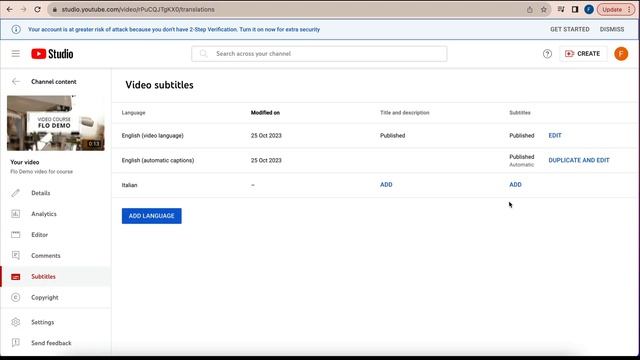The height and width of the screenshot is (360, 640).
Task: Click the search magnifier icon
Action: click(x=204, y=53)
